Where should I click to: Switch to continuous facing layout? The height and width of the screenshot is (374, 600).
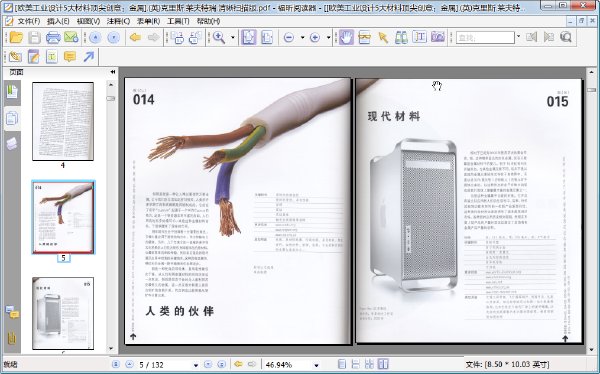(x=369, y=364)
